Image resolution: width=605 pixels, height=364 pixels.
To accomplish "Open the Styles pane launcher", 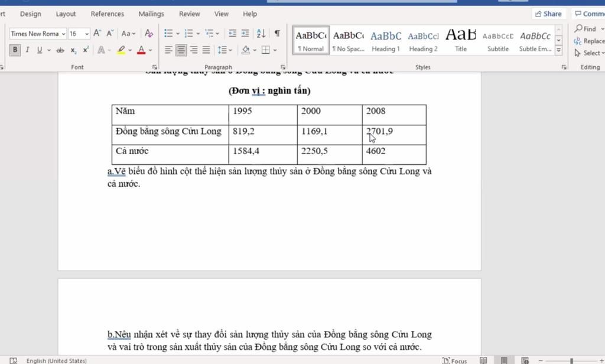I will coord(564,67).
